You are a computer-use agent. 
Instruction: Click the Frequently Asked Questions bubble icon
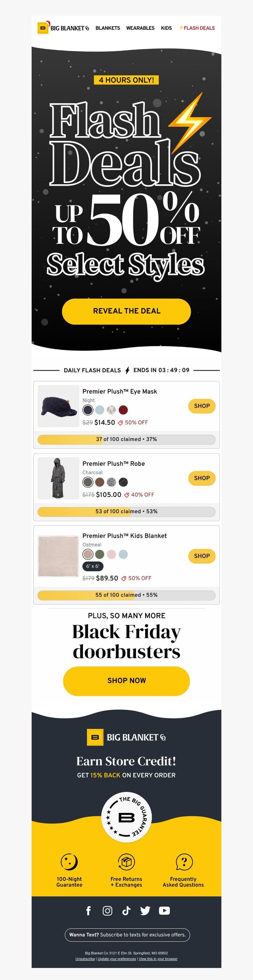[184, 862]
